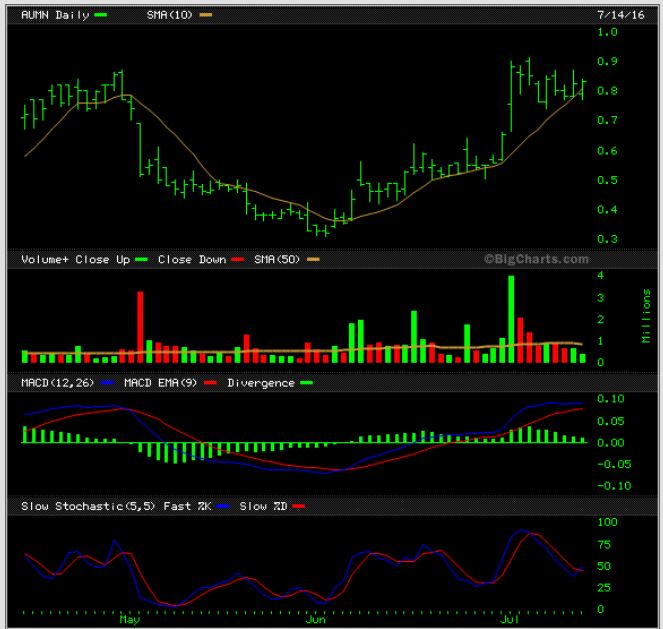Click the Slow %D red legend swatch
663x629 pixels.
pos(297,507)
